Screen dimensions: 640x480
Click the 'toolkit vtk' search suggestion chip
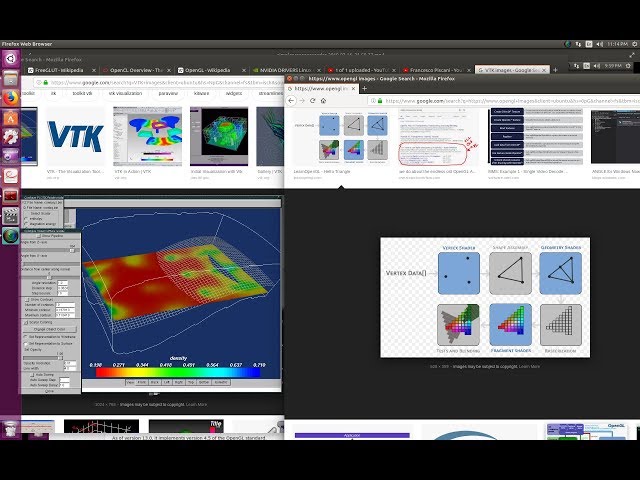click(x=82, y=93)
